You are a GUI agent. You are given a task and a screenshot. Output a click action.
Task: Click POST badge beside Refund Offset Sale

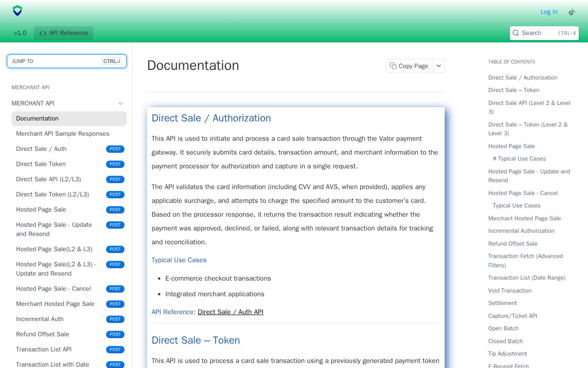(115, 334)
